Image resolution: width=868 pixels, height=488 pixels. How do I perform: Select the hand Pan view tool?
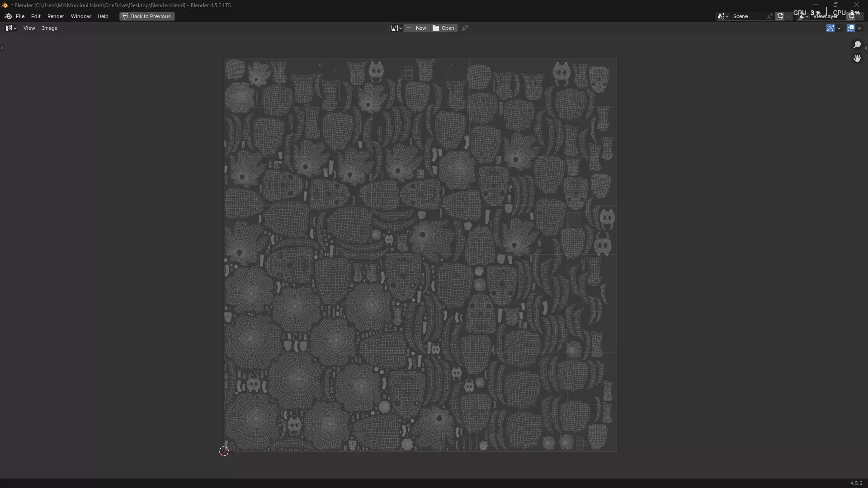(x=857, y=58)
